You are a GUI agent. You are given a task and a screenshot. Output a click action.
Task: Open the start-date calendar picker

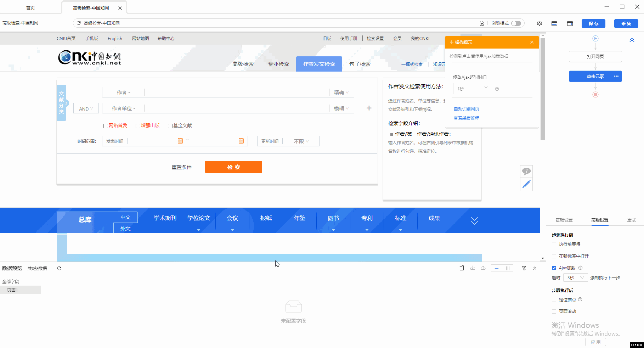click(180, 141)
